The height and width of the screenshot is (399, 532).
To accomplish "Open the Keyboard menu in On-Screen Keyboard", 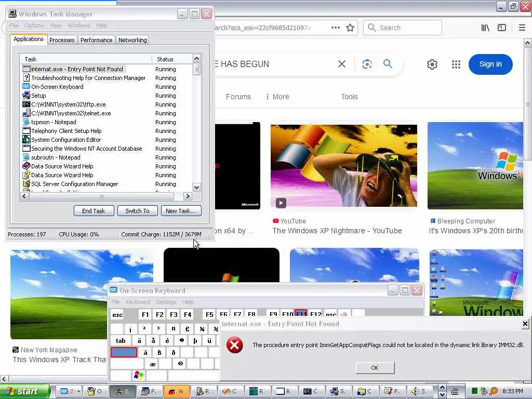I will 137,302.
